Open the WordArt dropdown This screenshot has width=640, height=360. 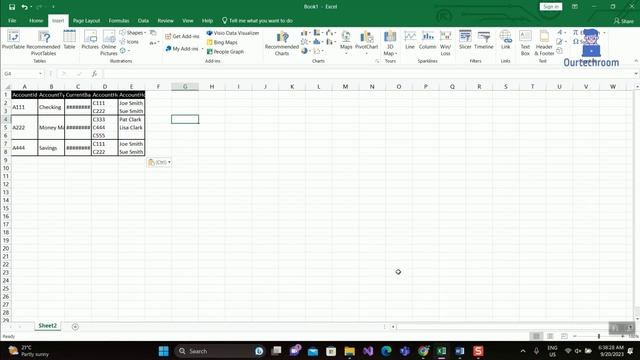point(561,32)
